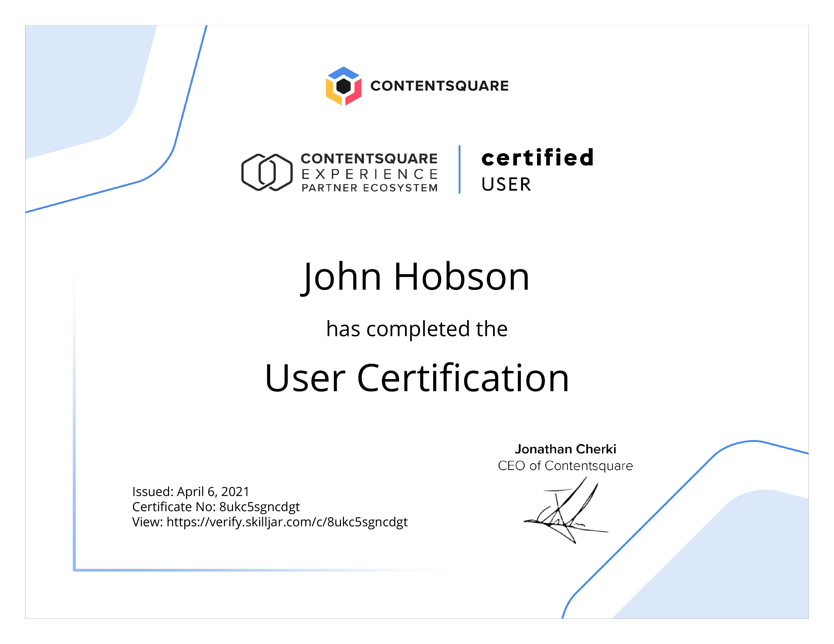
Task: Click the 'USER' label under certified
Action: point(506,184)
